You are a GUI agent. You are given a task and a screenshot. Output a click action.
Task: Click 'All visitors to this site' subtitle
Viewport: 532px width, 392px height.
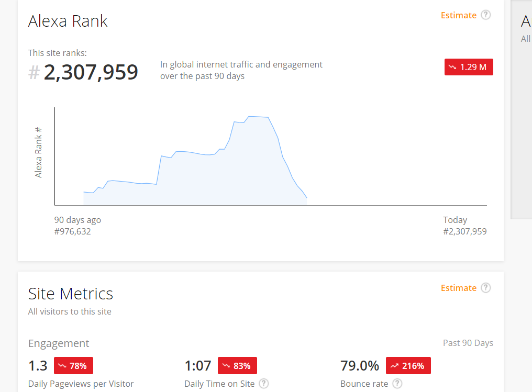(70, 311)
